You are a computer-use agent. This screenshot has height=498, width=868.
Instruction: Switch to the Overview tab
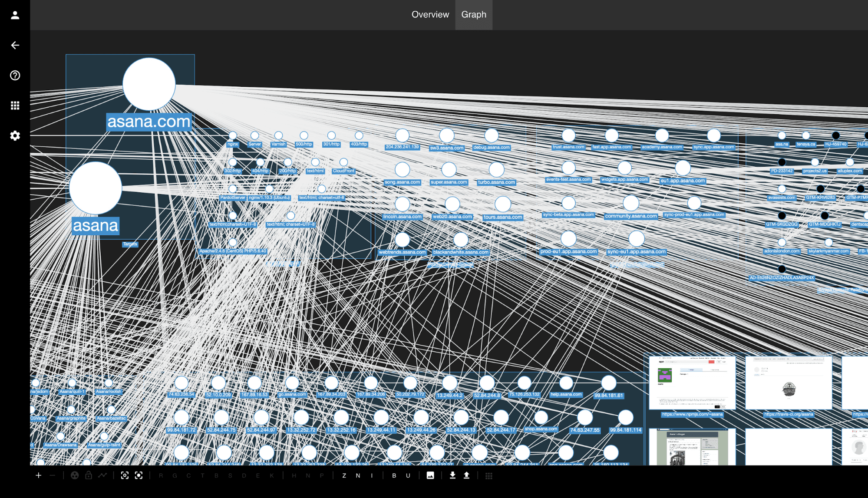pyautogui.click(x=430, y=15)
